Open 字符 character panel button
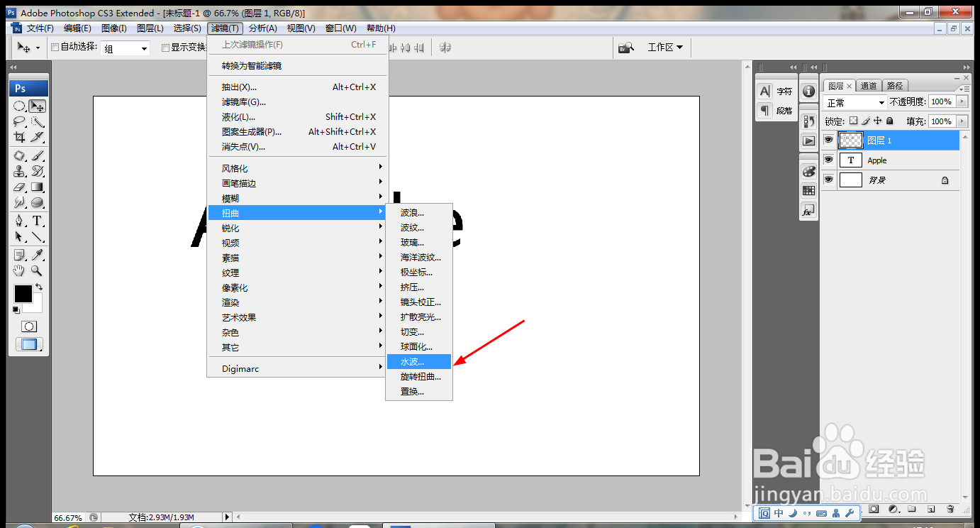The image size is (980, 528). 776,92
